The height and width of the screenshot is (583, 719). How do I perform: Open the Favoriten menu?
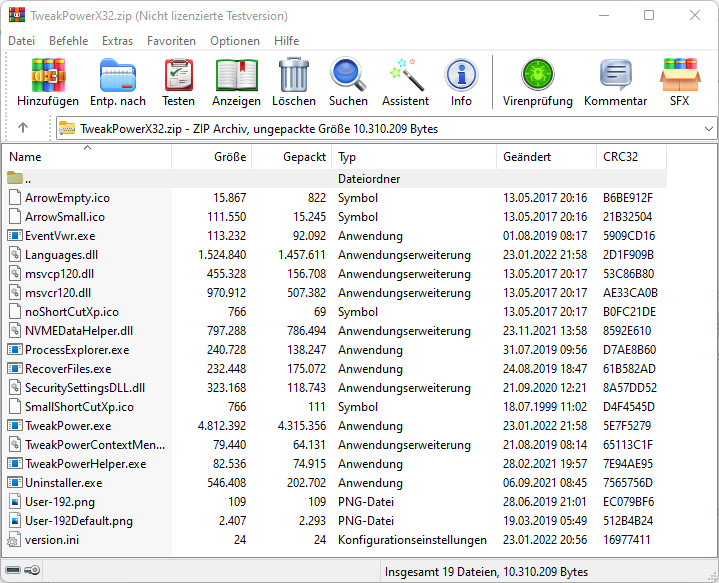(171, 41)
